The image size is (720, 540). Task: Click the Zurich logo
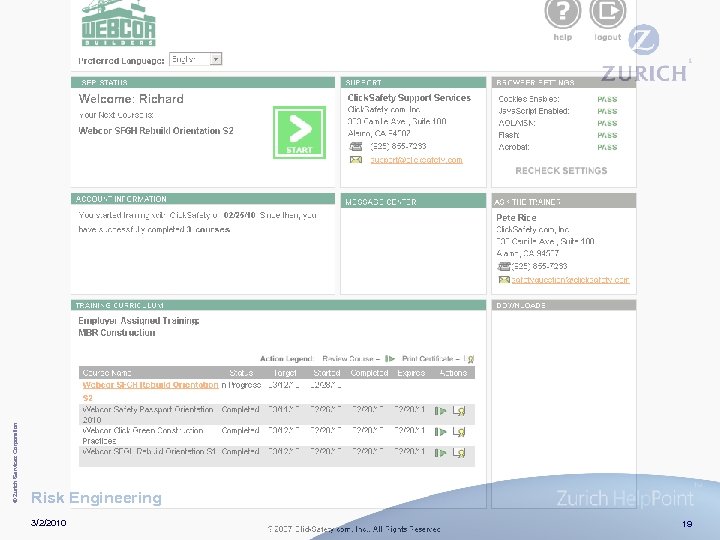[x=644, y=53]
